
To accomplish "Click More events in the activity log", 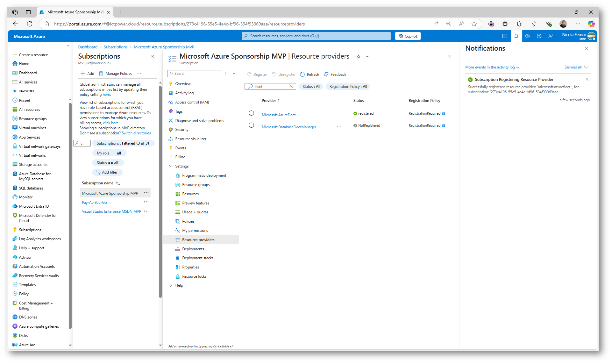I will (492, 67).
